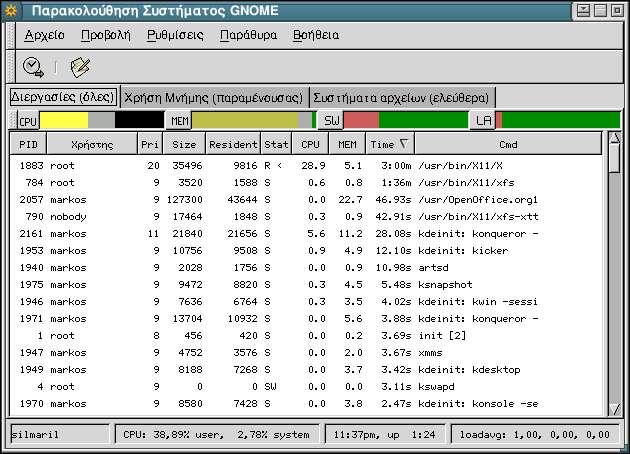
Task: Switch to the Διεργασίες (όλες) tab
Action: (x=63, y=97)
